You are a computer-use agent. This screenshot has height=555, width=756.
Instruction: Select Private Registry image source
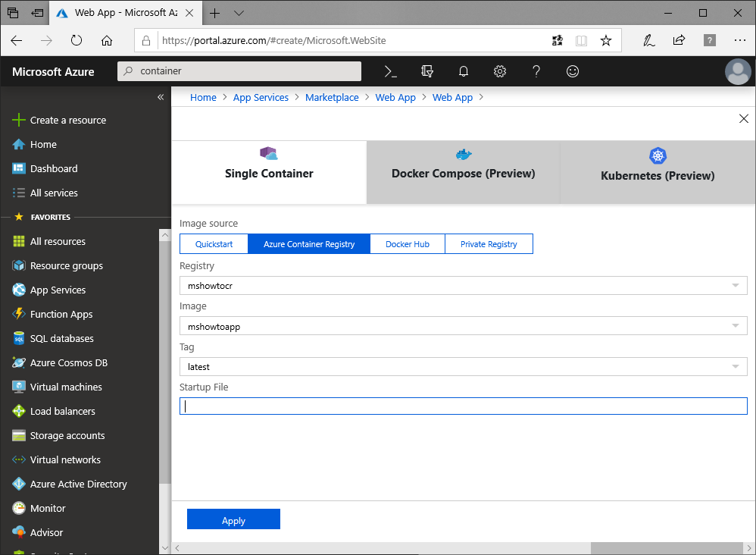(489, 244)
